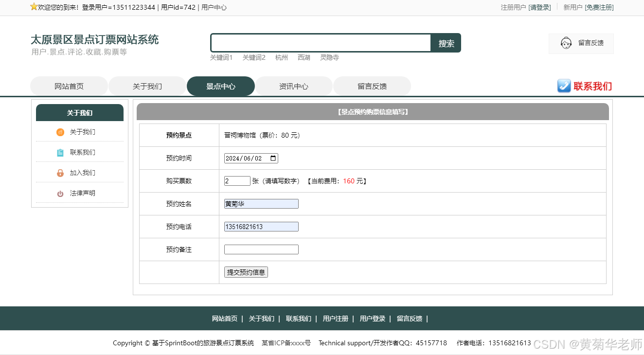Go to 资讯中心 navigation tab
The image size is (644, 355).
pyautogui.click(x=294, y=86)
